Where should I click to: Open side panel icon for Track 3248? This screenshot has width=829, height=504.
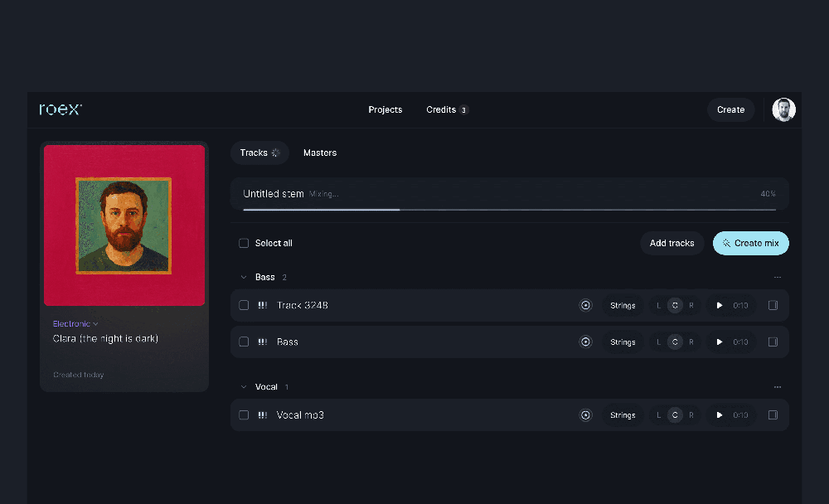coord(773,305)
